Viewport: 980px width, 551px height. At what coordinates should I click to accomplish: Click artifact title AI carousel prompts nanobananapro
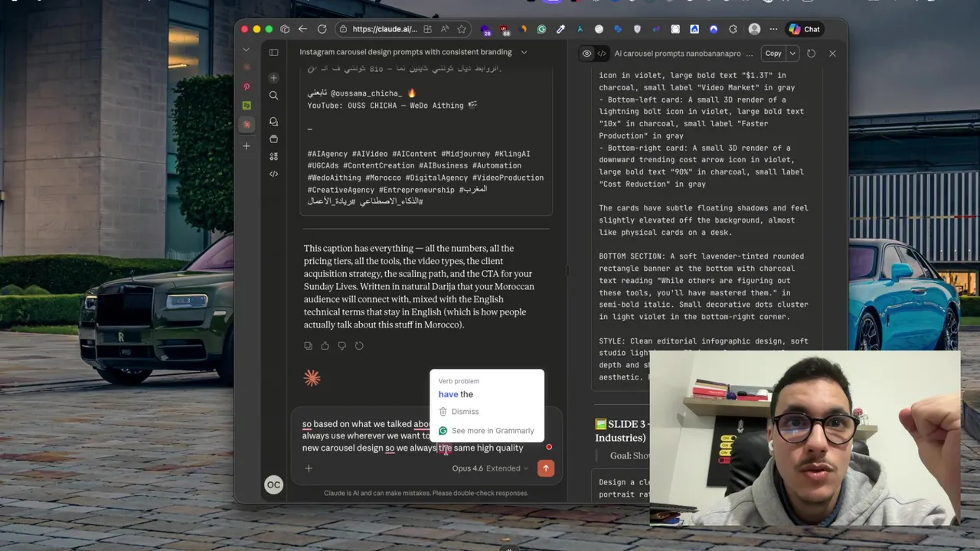pos(678,54)
